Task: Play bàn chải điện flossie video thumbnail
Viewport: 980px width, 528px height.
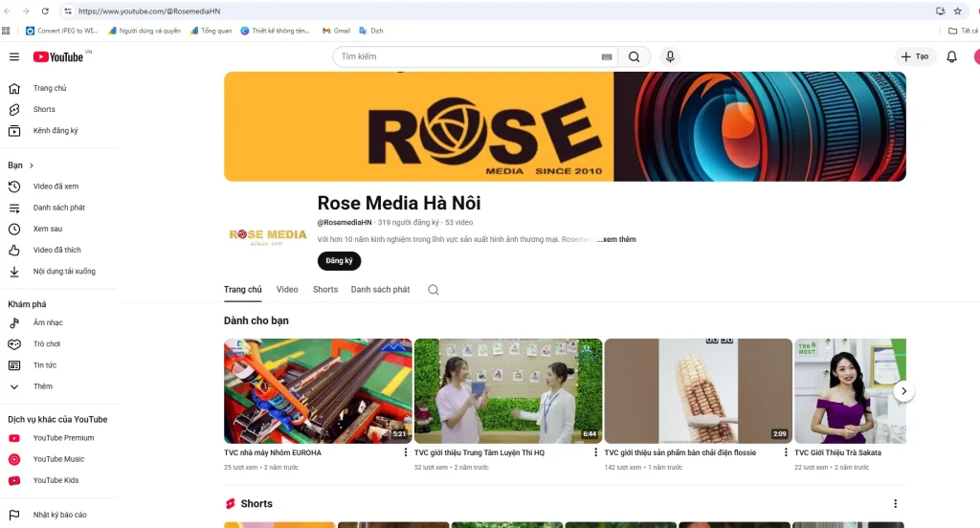Action: (698, 391)
